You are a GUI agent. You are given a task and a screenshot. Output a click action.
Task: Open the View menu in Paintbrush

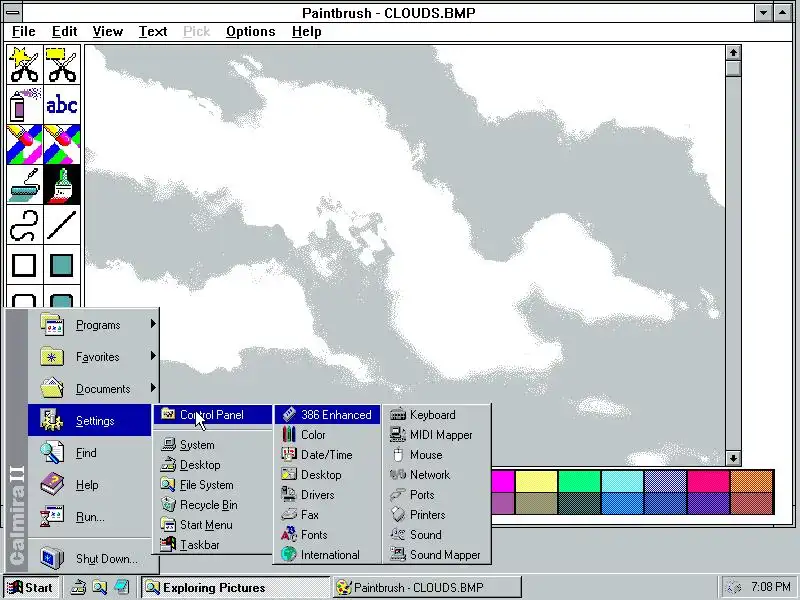click(x=108, y=32)
